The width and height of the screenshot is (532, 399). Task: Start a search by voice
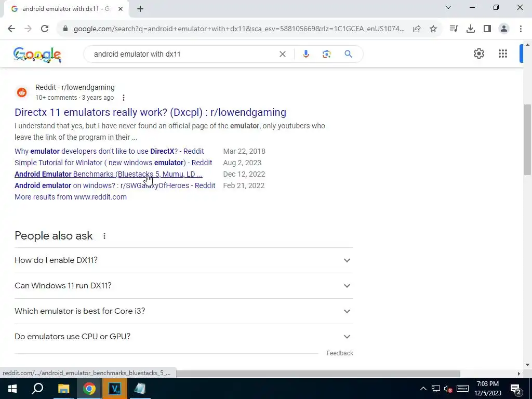pyautogui.click(x=305, y=54)
